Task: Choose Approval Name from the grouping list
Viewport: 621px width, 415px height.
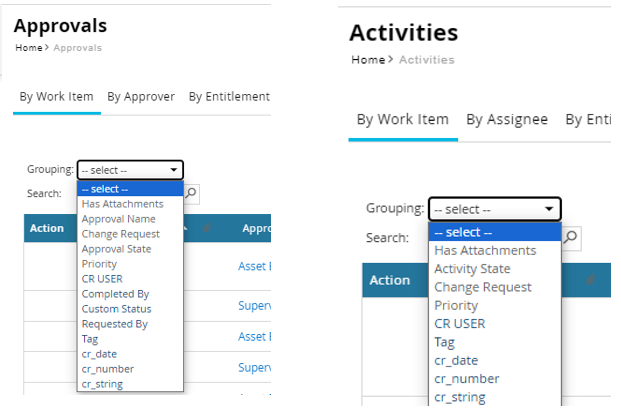Action: 118,219
